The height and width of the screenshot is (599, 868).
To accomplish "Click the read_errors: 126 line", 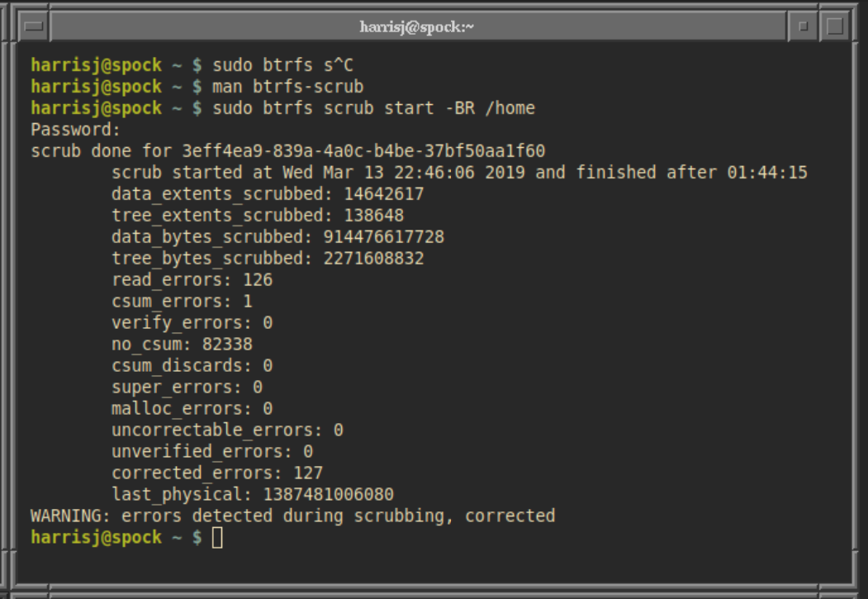I will click(x=192, y=279).
